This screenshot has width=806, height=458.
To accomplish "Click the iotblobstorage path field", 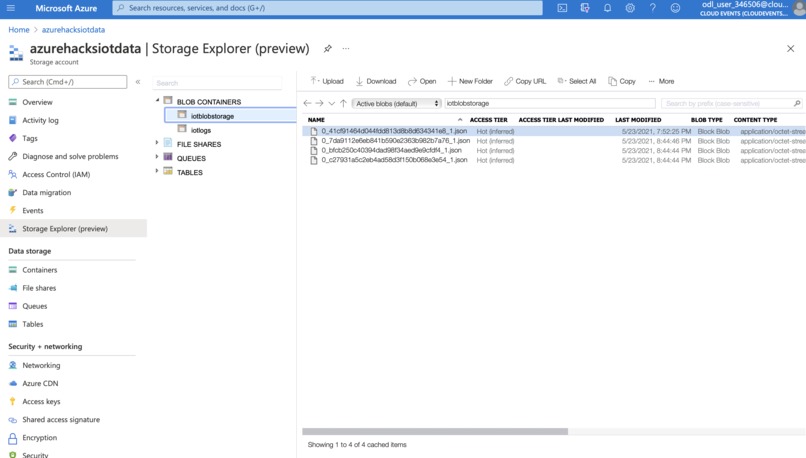I will point(549,103).
